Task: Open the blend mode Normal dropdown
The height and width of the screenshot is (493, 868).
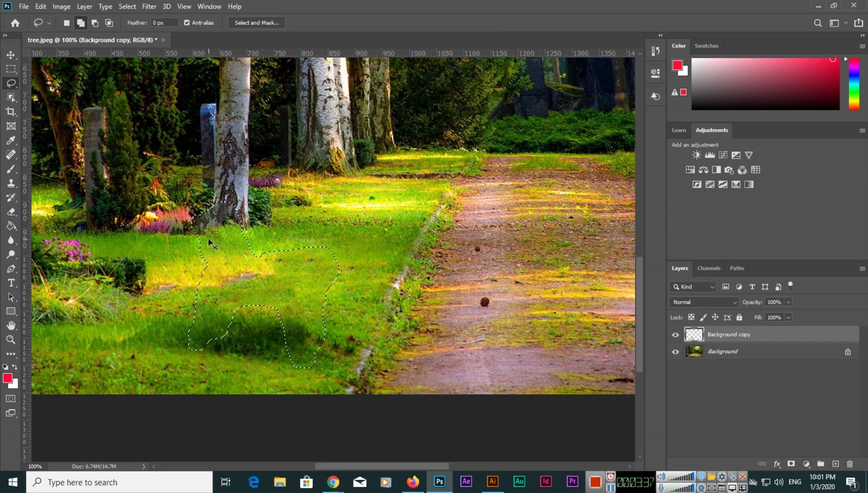Action: [704, 302]
